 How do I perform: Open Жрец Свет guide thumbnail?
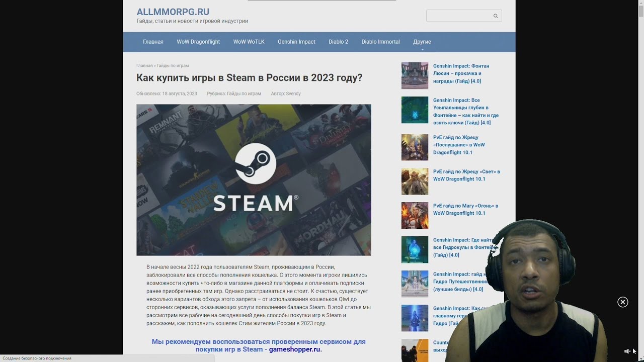tap(415, 181)
